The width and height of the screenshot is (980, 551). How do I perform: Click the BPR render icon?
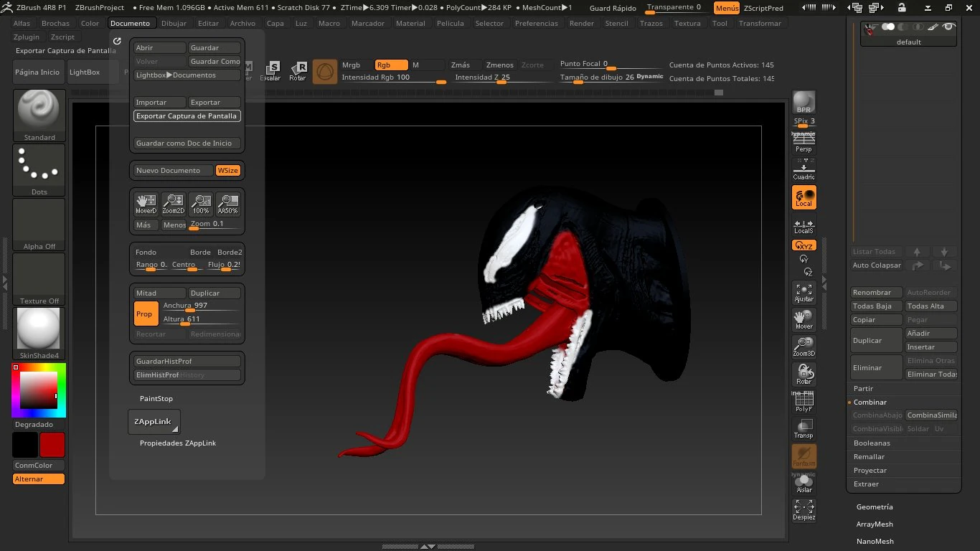[x=804, y=102]
